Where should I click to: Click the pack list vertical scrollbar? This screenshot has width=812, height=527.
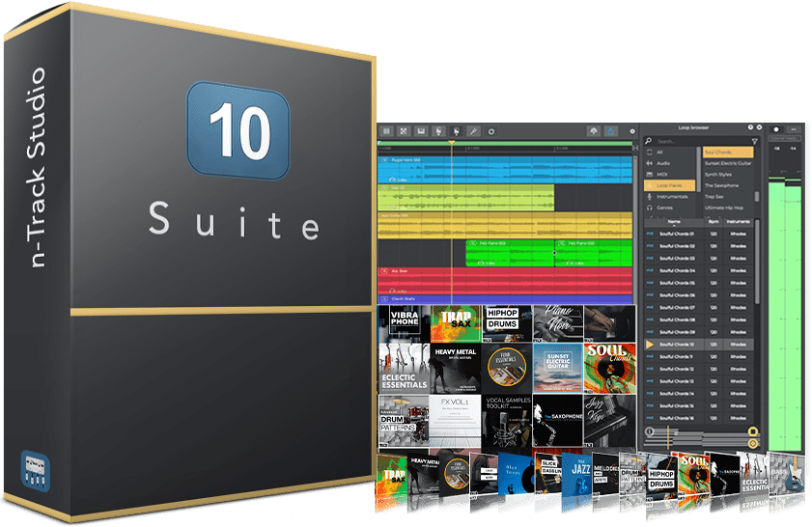(757, 197)
